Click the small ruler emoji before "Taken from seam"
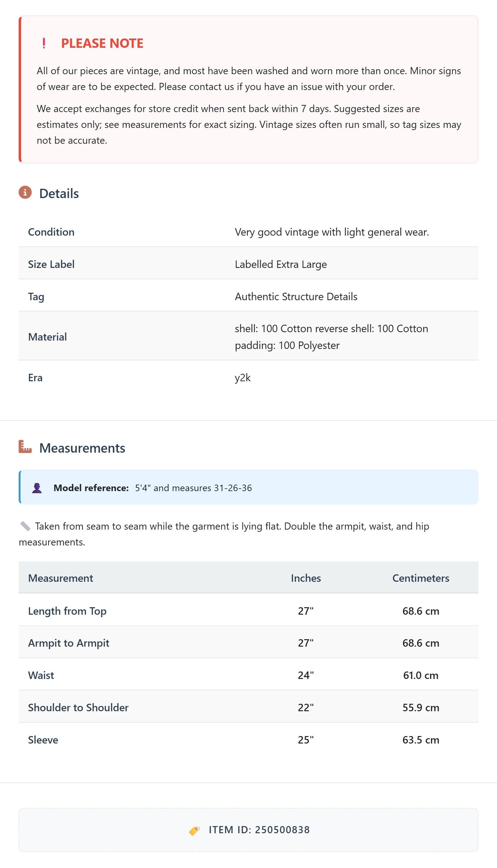 tap(25, 526)
